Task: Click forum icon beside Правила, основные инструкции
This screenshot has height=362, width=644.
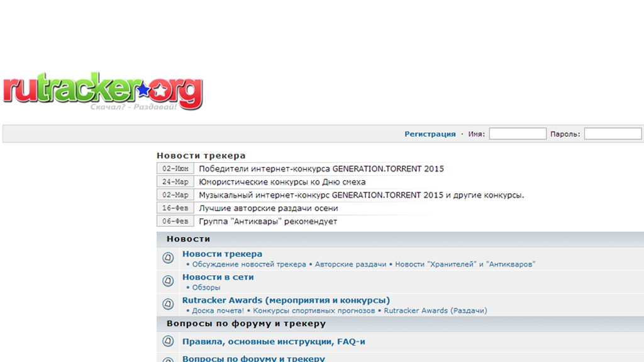Action: [168, 341]
